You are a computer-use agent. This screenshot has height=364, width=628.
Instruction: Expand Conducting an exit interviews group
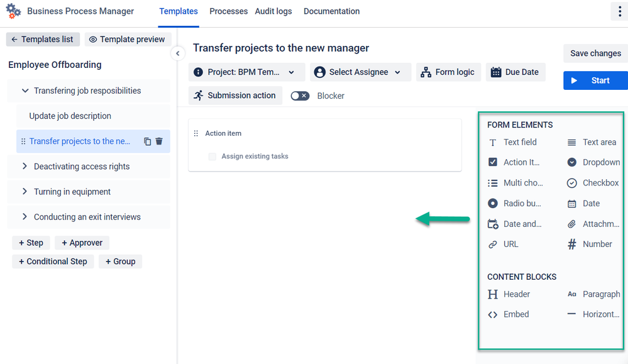click(x=25, y=217)
